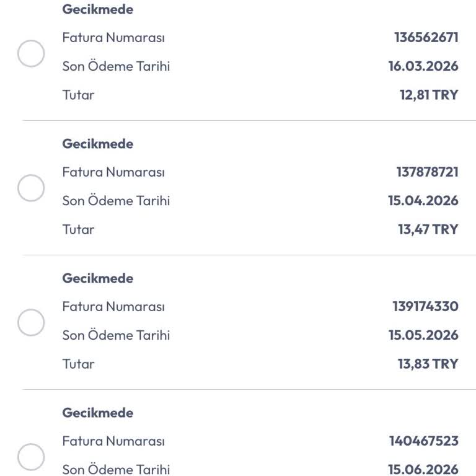The height and width of the screenshot is (476, 476).
Task: Tap due date 16.03.2026
Action: pos(423,66)
